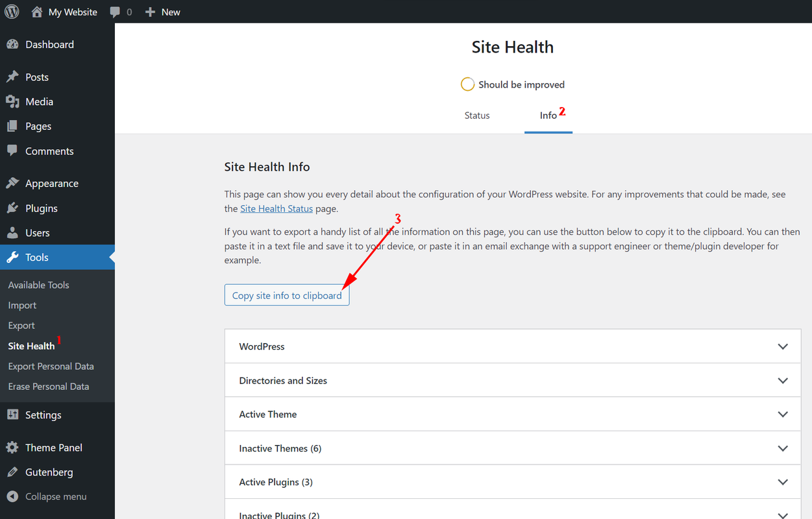The width and height of the screenshot is (812, 519).
Task: Open the Gutenberg menu label
Action: pos(49,472)
